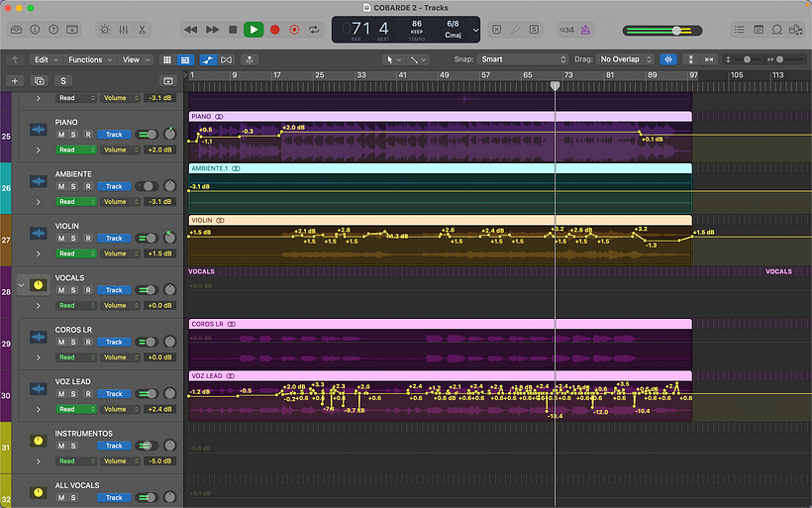The height and width of the screenshot is (508, 812).
Task: Click Track button on the INSTRUMENTOS track
Action: (114, 446)
